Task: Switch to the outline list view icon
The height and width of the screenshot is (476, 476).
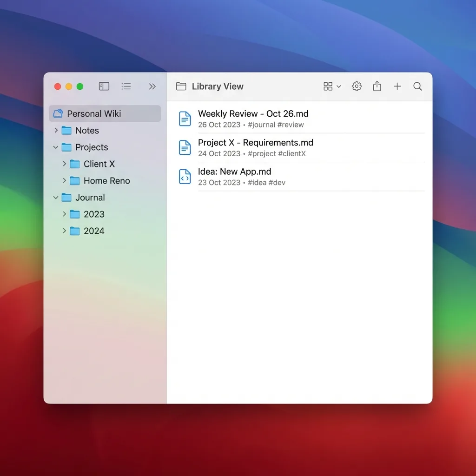Action: click(126, 86)
